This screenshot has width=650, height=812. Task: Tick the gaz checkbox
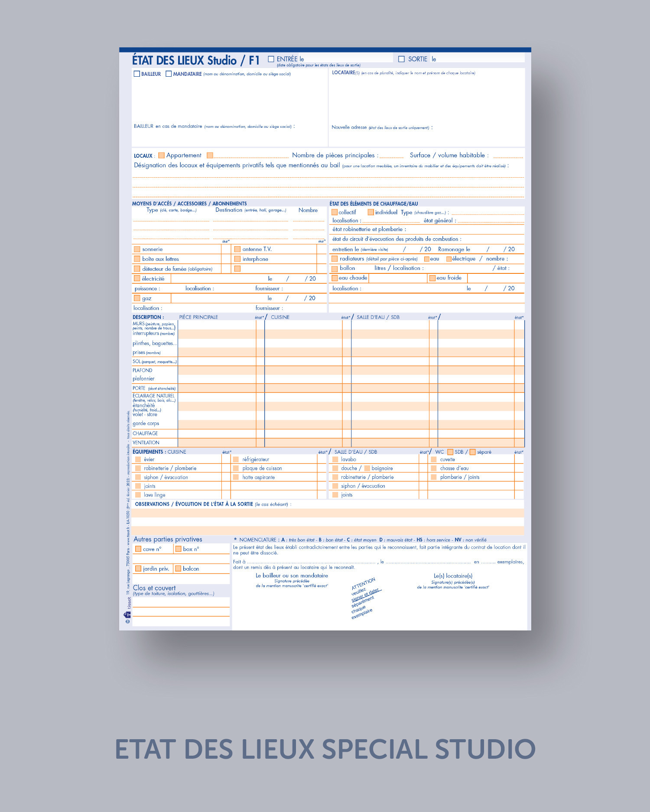[137, 298]
